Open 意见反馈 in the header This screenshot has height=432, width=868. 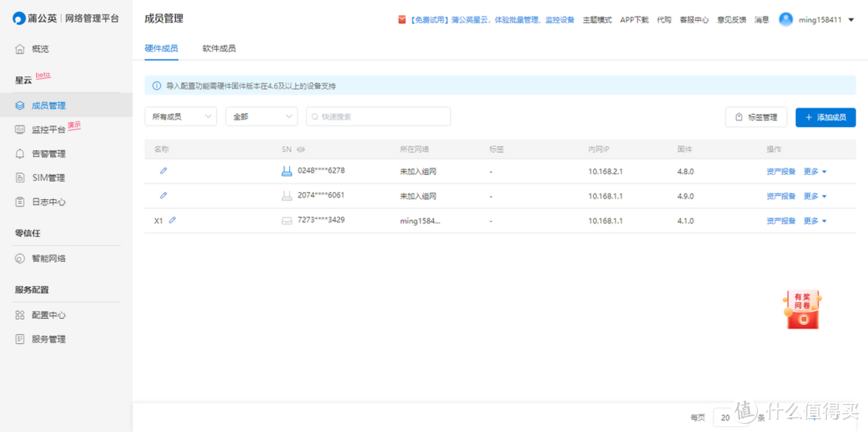[731, 20]
